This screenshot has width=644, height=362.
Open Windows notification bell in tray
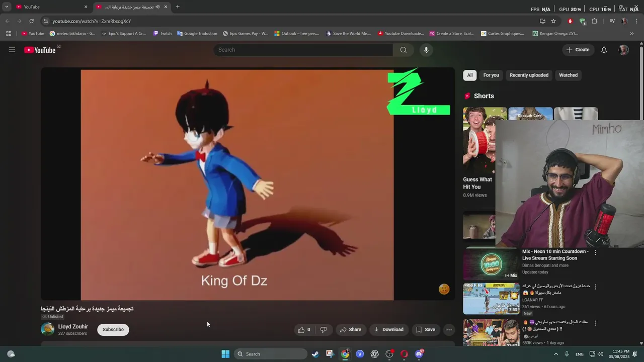tap(635, 354)
